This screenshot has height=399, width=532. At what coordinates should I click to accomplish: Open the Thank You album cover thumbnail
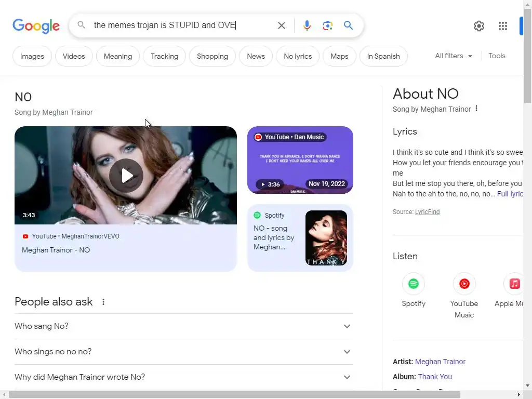(x=326, y=238)
